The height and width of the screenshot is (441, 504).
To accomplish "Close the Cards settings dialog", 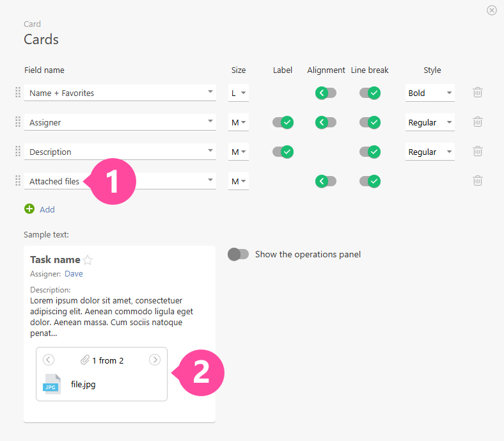I will click(491, 10).
